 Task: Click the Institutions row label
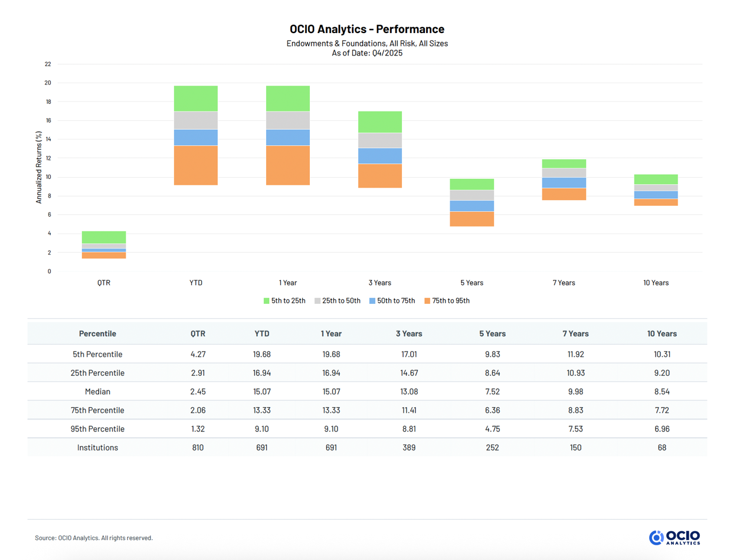pyautogui.click(x=97, y=447)
